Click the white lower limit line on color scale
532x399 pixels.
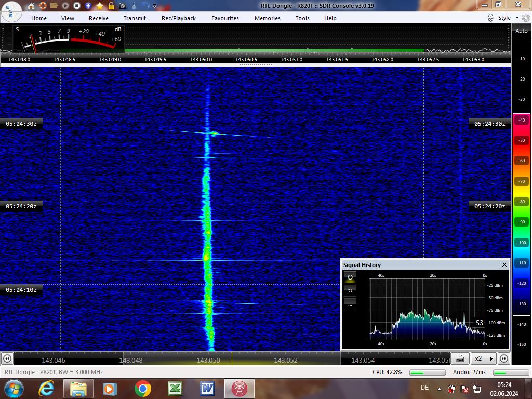click(522, 315)
